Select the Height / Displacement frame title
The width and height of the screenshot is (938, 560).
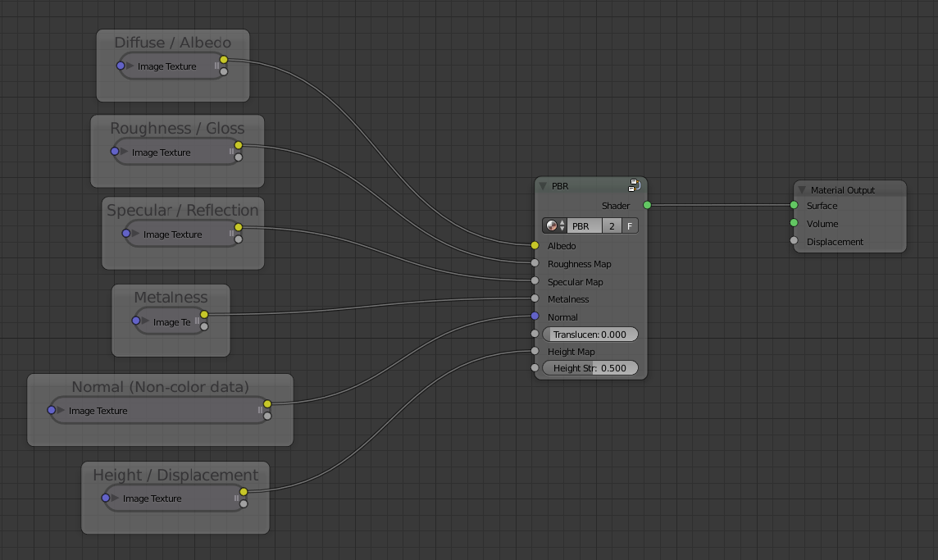[x=175, y=475]
